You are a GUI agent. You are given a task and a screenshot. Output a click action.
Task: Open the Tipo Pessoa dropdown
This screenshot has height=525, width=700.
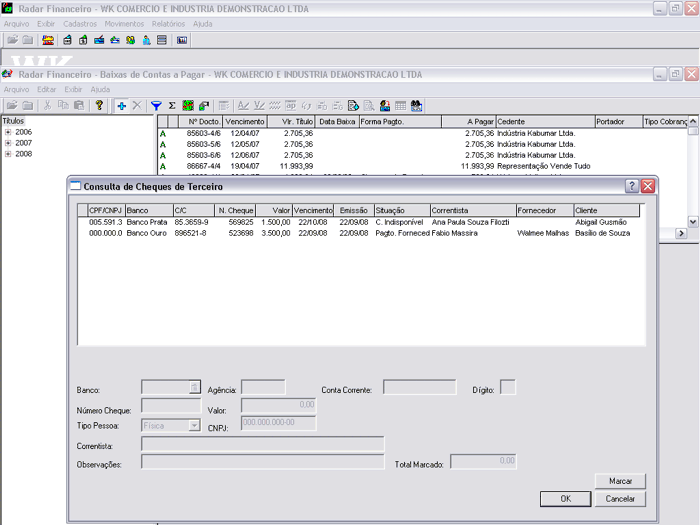coord(194,425)
